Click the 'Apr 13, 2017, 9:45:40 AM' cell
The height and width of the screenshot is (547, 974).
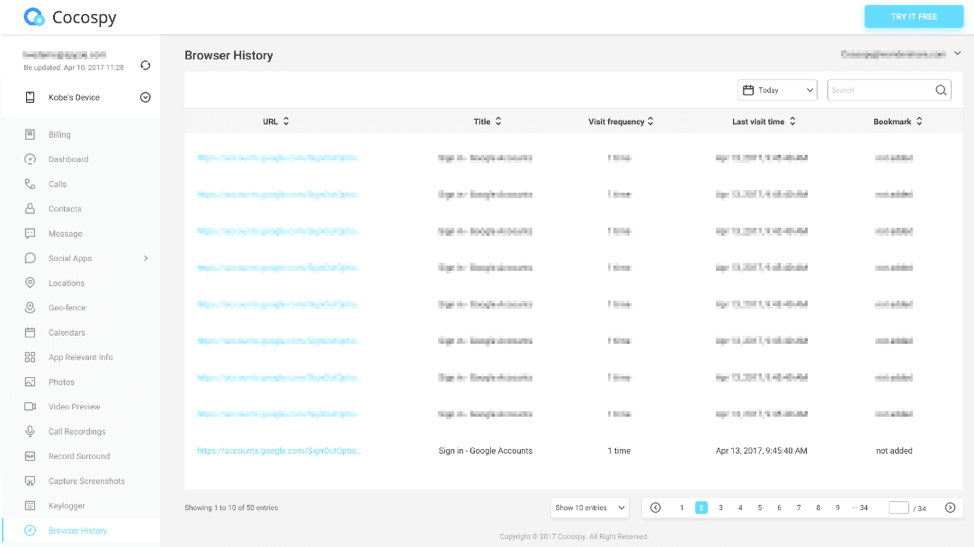coord(762,451)
